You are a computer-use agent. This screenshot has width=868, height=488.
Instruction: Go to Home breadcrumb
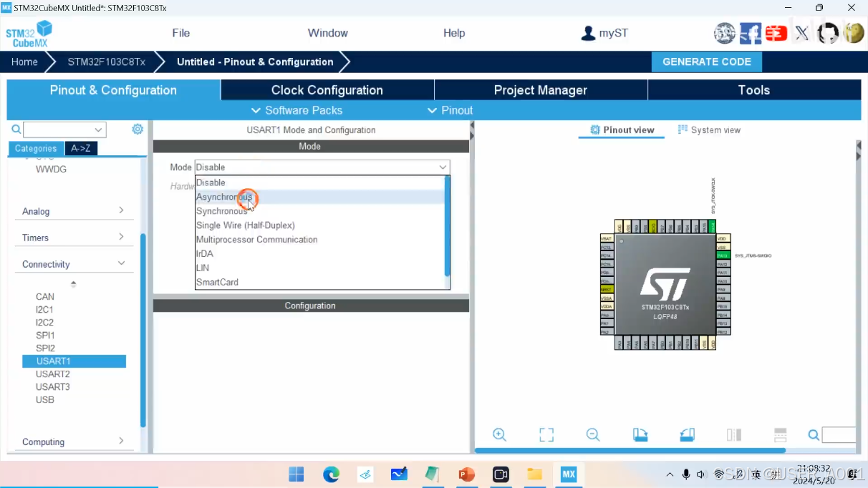(24, 62)
